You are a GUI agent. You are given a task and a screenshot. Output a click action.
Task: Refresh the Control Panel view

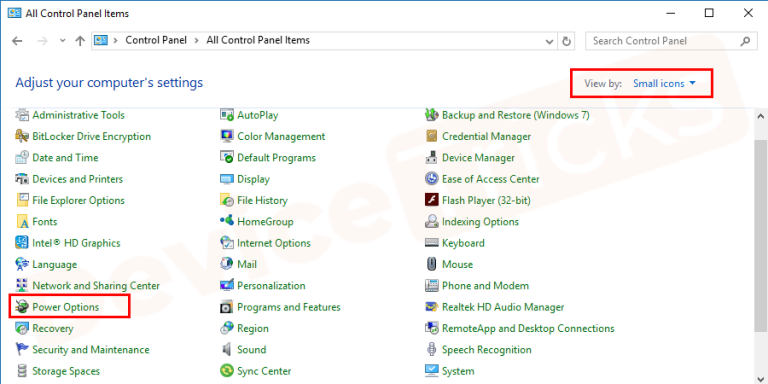click(566, 41)
